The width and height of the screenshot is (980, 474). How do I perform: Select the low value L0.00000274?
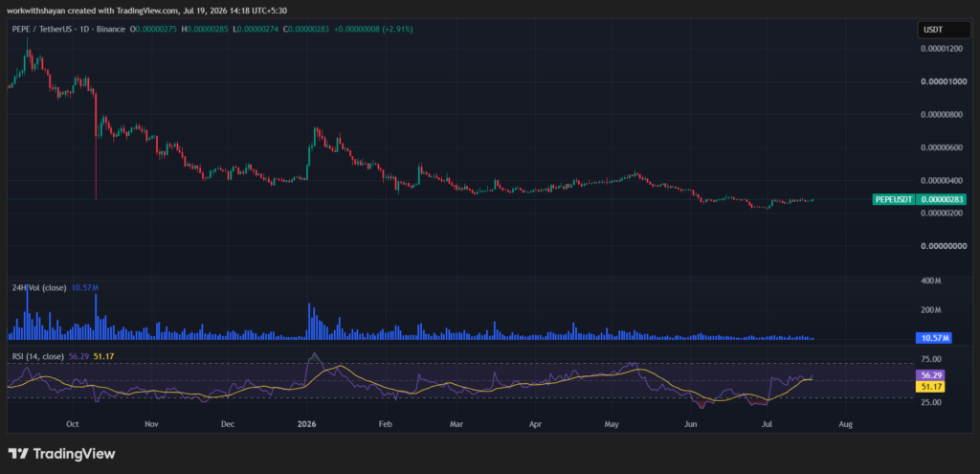click(x=256, y=30)
